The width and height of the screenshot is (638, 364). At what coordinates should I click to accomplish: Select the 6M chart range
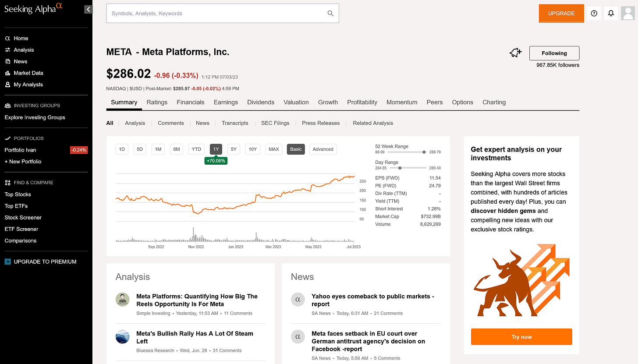click(177, 149)
